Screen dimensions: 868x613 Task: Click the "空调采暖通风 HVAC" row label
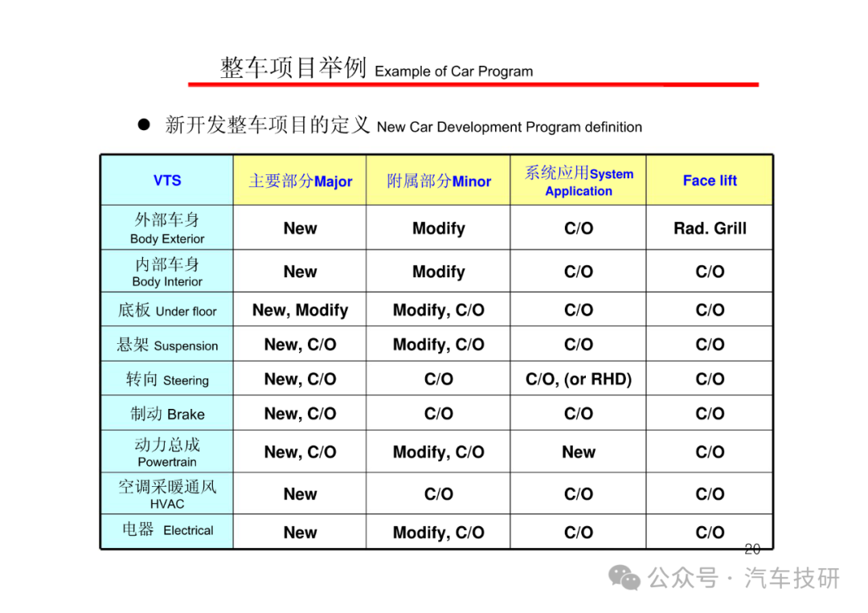[167, 494]
